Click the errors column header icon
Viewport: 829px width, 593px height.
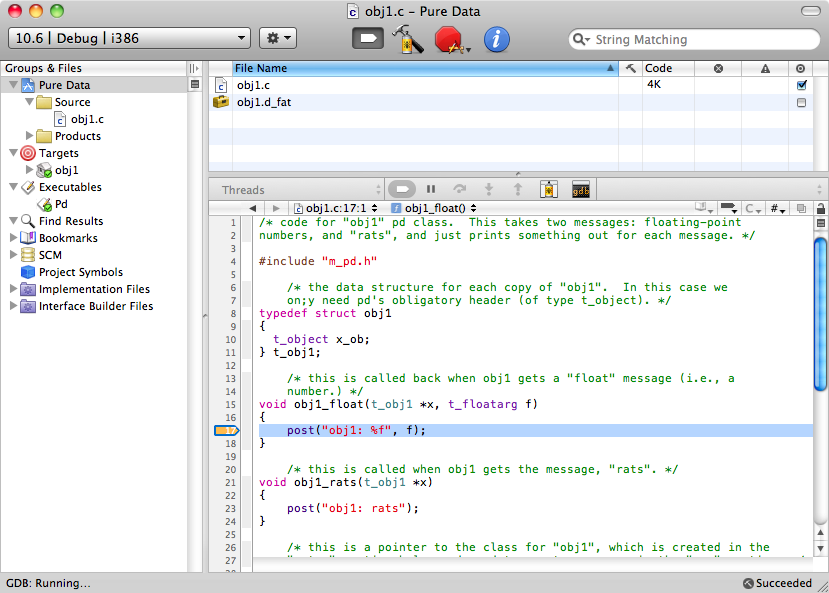(x=718, y=68)
